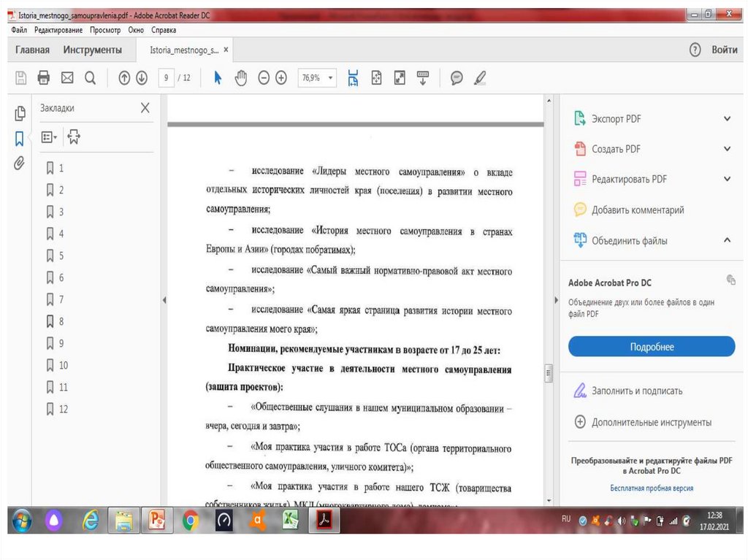Open the Редактирование menu
The image size is (748, 560).
(58, 30)
